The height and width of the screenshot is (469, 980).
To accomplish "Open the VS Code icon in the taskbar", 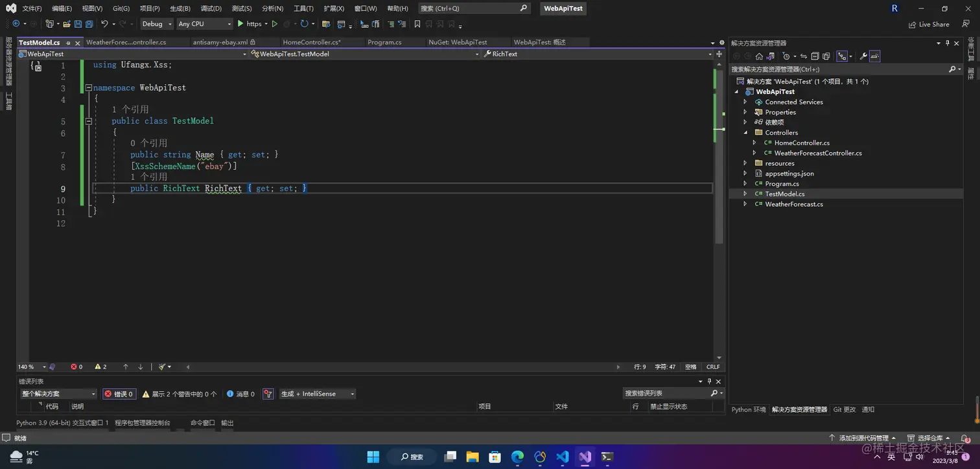I will coord(563,457).
